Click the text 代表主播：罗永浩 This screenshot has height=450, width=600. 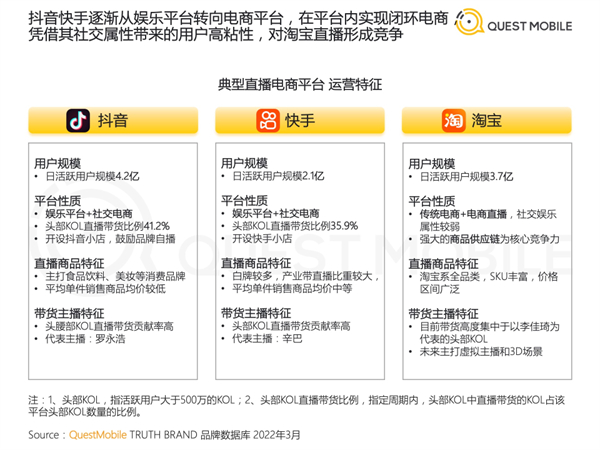(x=85, y=339)
